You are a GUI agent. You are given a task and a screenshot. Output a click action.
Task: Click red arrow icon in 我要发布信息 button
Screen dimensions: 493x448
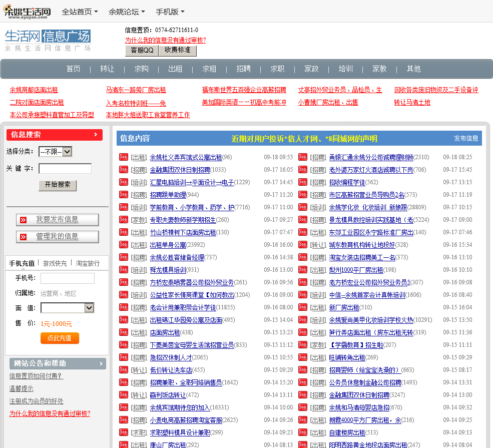[x=23, y=220]
